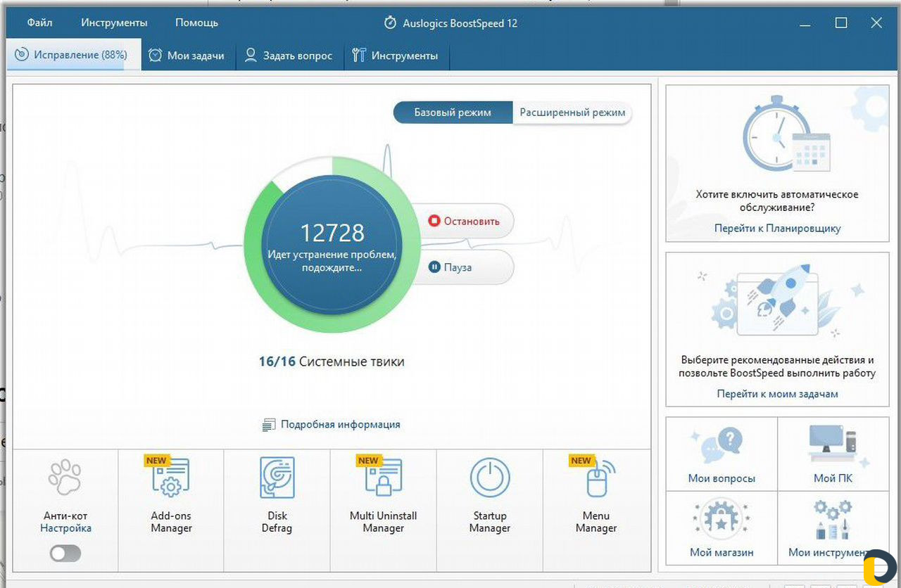This screenshot has width=901, height=588.
Task: Click the Выберите рекомендованные действия text
Action: coord(777,366)
